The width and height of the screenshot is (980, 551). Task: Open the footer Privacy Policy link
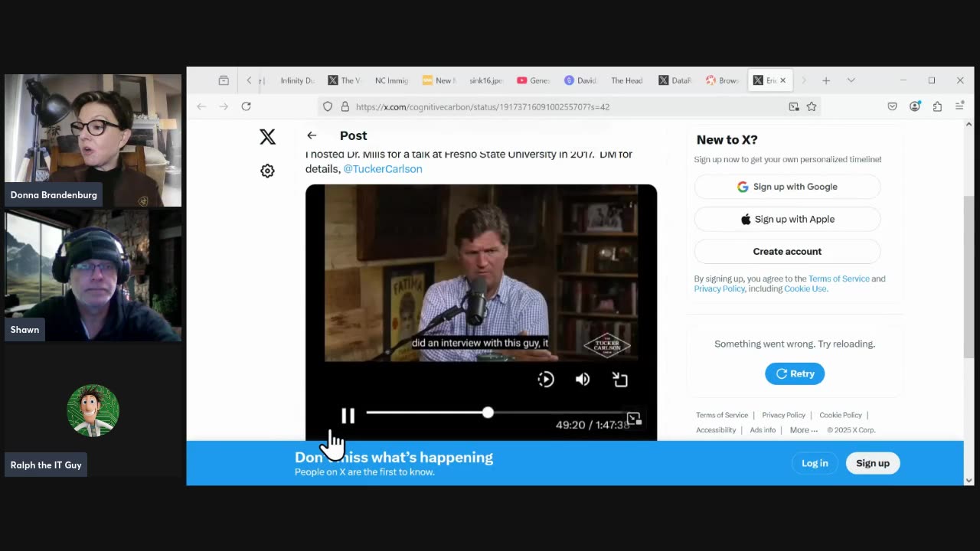(783, 415)
